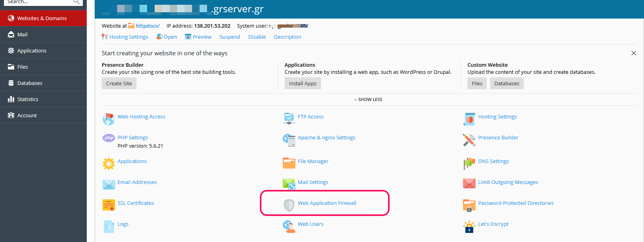The height and width of the screenshot is (242, 644).
Task: Click the Let's Encrypt padlock icon
Action: point(469,227)
